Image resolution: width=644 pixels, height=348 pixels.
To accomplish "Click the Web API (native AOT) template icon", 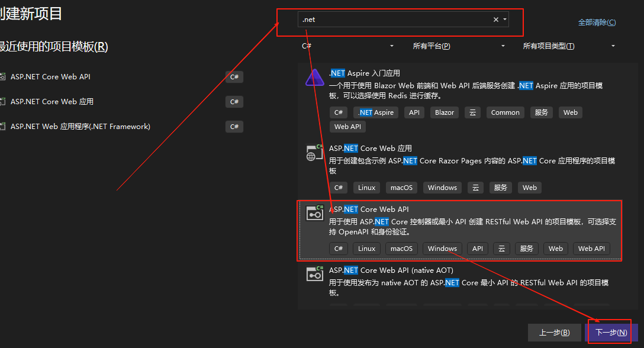I will click(315, 274).
